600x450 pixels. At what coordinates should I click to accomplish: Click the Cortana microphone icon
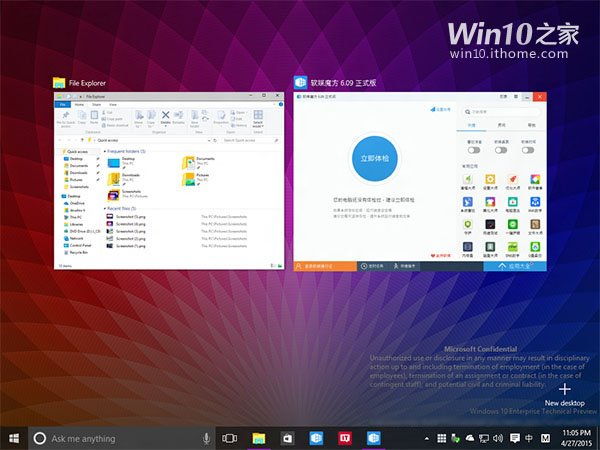click(x=206, y=439)
